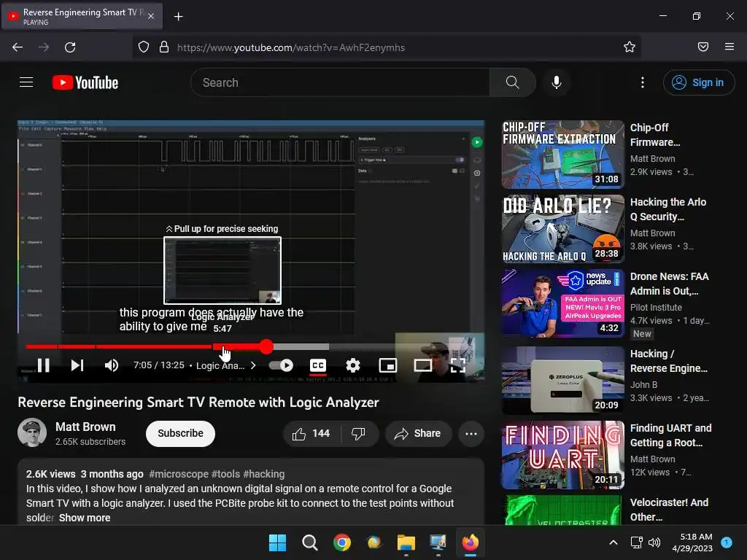This screenshot has height=560, width=747.
Task: Enable miniplayer mode
Action: pyautogui.click(x=388, y=365)
